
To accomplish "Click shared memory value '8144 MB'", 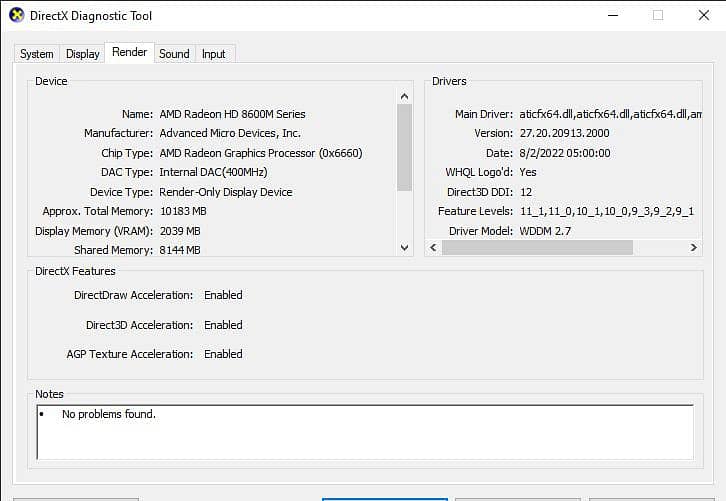I will pos(180,250).
